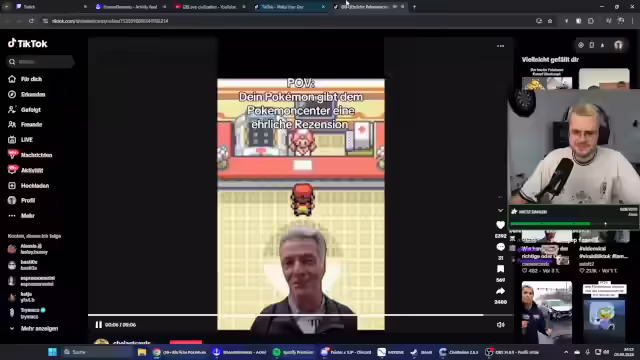Viewport: 640px width, 360px height.
Task: Open video options three-dot menu
Action: point(500,46)
